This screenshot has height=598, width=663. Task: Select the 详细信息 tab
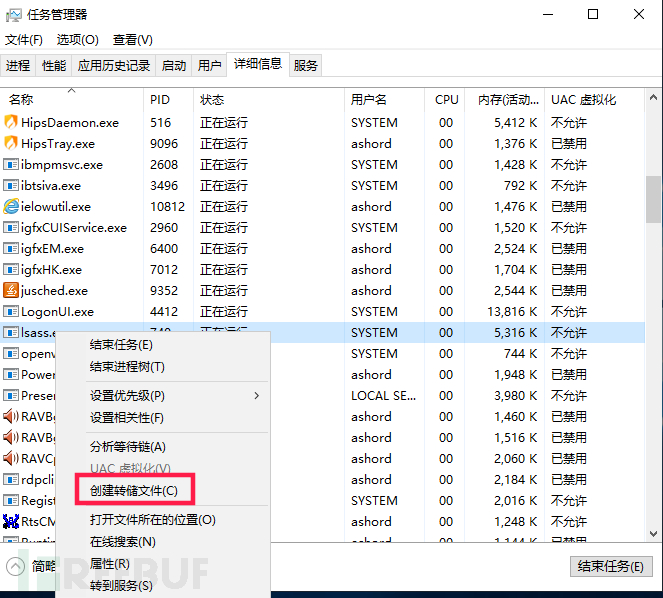[x=258, y=64]
